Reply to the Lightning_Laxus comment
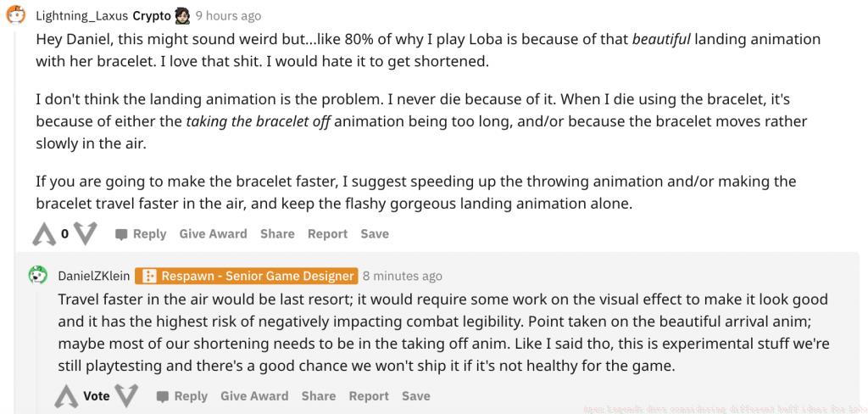Image resolution: width=868 pixels, height=414 pixels. [141, 233]
